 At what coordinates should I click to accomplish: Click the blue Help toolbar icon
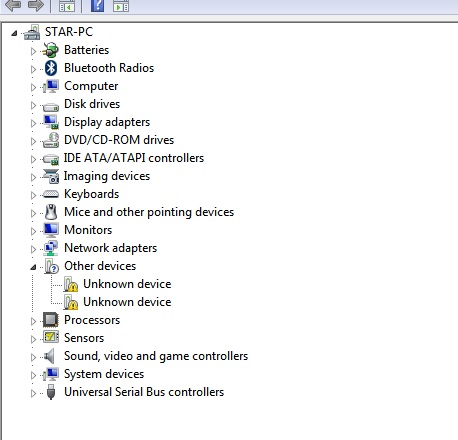[x=97, y=5]
